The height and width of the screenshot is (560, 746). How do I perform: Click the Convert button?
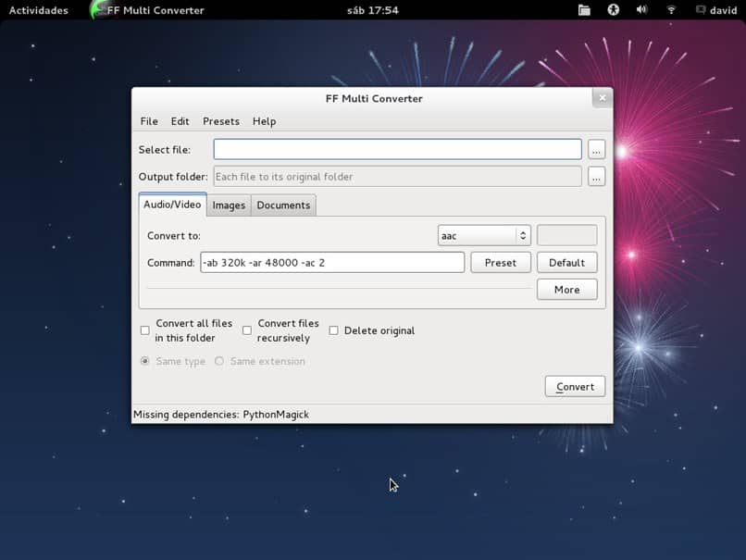tap(575, 386)
